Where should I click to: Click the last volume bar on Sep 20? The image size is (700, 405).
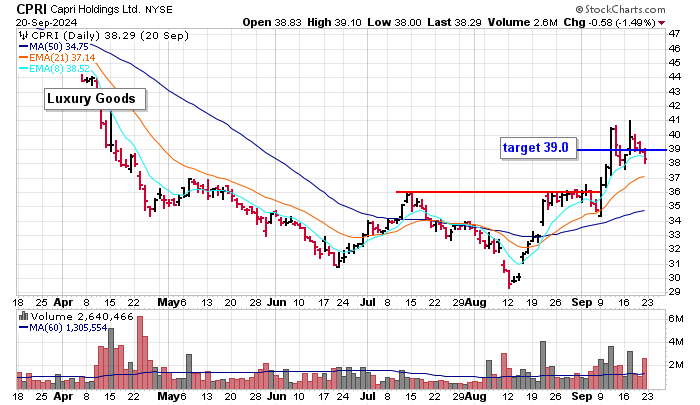644,373
